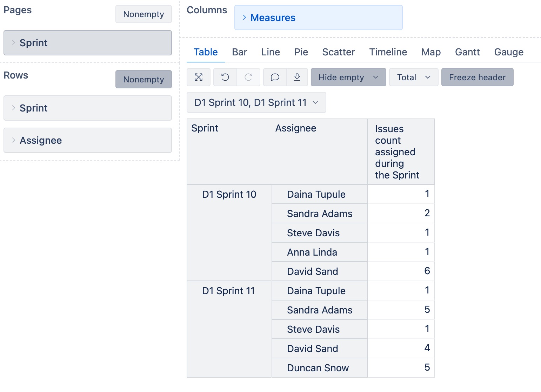
Task: Click the Issues count assigned during the Sprint header
Action: point(401,152)
